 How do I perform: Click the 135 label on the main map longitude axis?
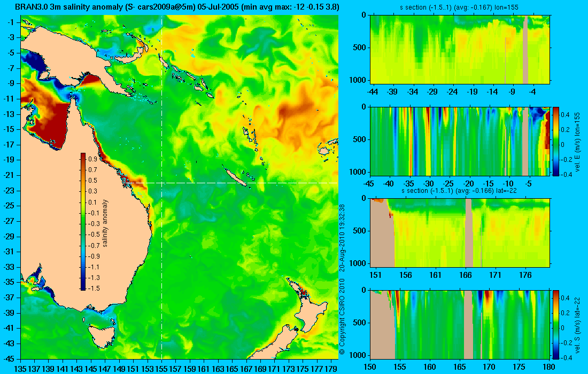[20, 369]
